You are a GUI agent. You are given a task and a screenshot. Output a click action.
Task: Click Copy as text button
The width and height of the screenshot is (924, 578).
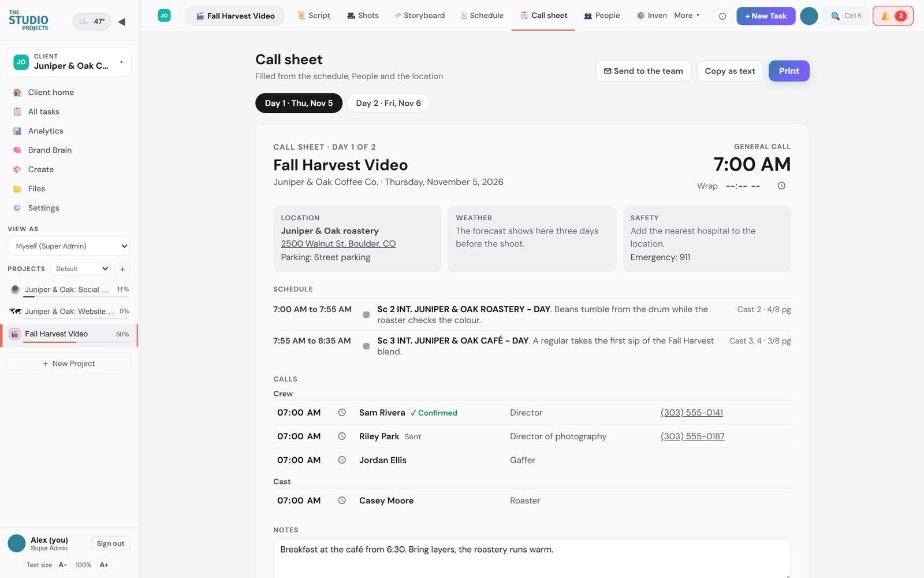tap(730, 71)
